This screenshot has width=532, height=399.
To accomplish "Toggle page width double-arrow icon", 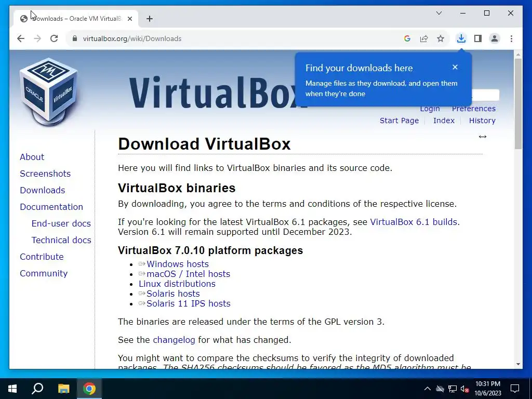I will (483, 137).
